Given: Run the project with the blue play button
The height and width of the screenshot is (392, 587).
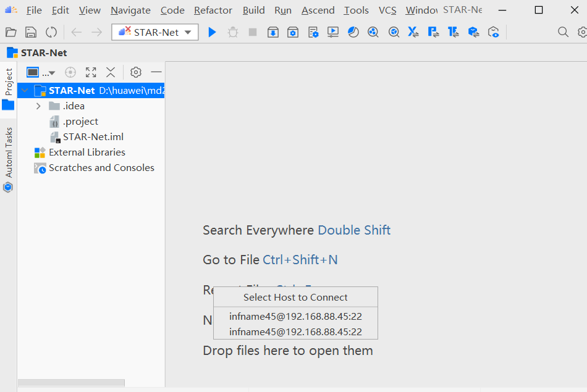Looking at the screenshot, I should (x=213, y=32).
